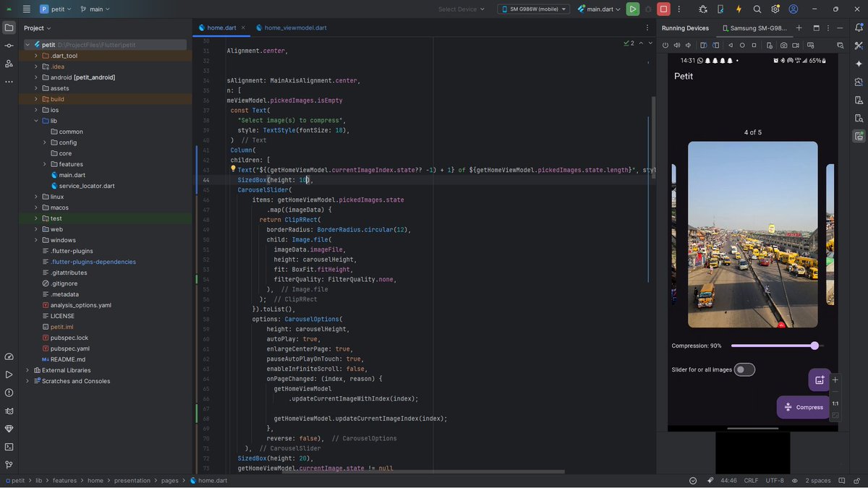Expand the android folder

point(36,77)
